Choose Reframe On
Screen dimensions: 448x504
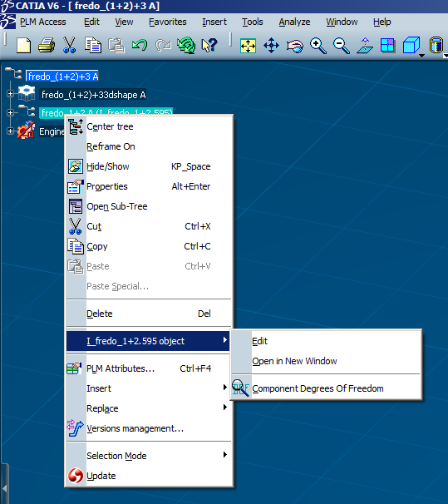[148, 146]
